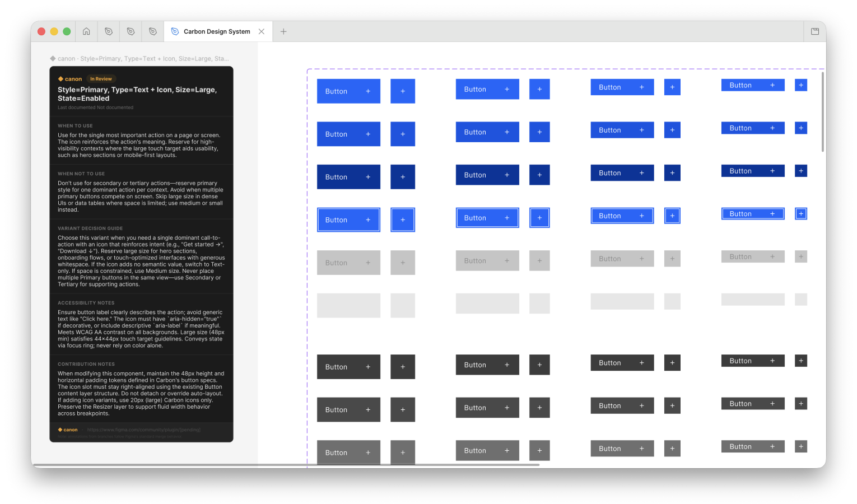Viewport: 857px width, 504px height.
Task: Click a skeleton loading button placeholder
Action: [348, 305]
